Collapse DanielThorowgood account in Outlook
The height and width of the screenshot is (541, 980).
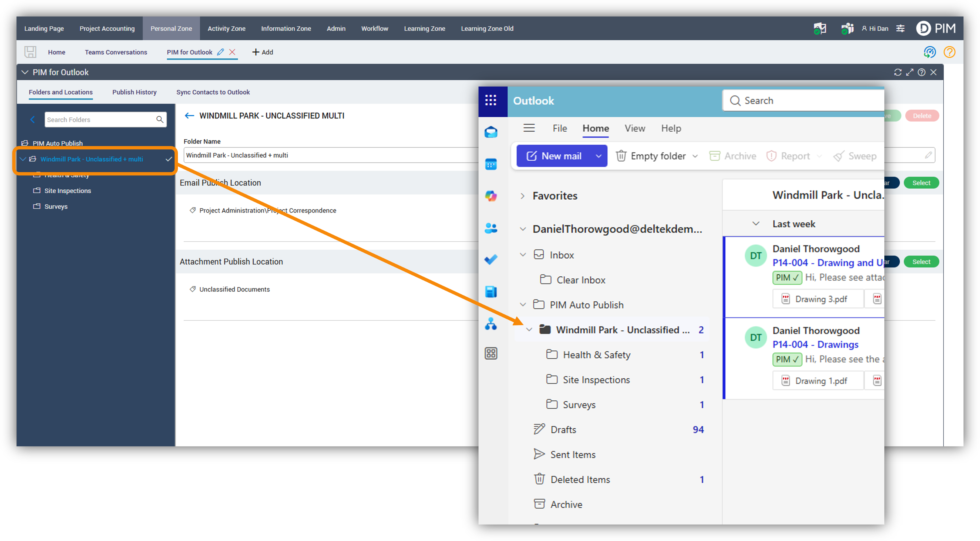(x=523, y=229)
